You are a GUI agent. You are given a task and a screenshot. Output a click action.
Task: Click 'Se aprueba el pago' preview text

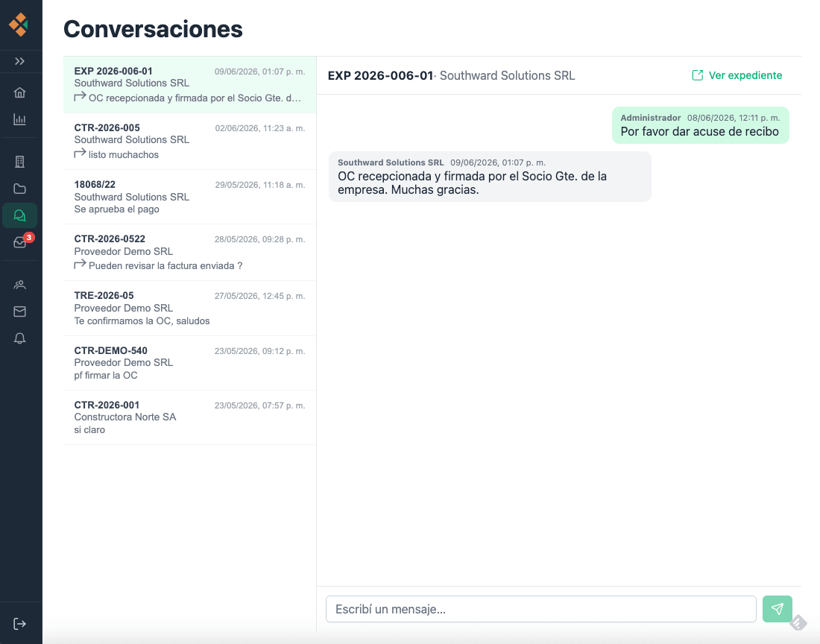tap(116, 209)
